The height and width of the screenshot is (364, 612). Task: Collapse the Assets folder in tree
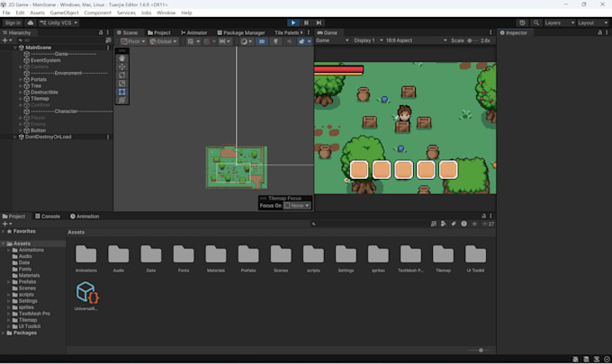pyautogui.click(x=3, y=244)
